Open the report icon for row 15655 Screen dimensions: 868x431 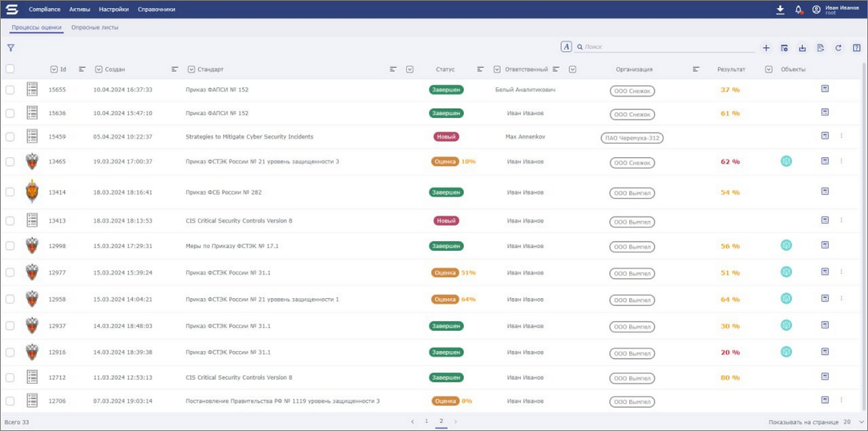pos(824,89)
